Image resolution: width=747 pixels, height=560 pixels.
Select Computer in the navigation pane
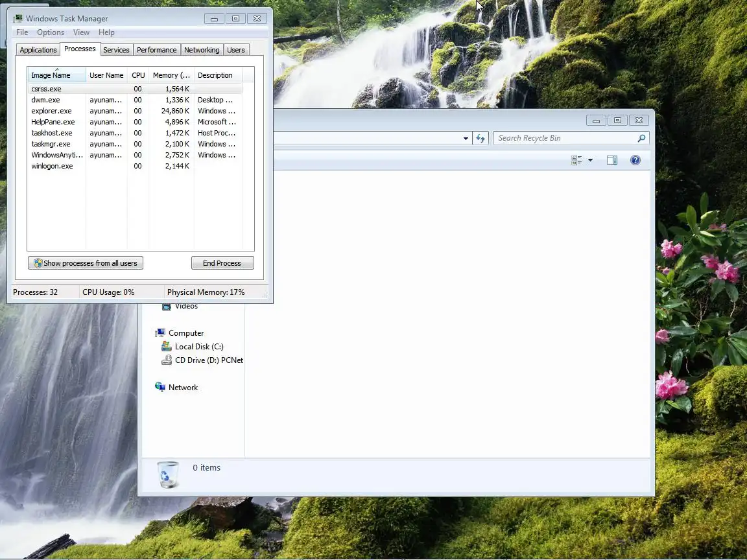186,333
